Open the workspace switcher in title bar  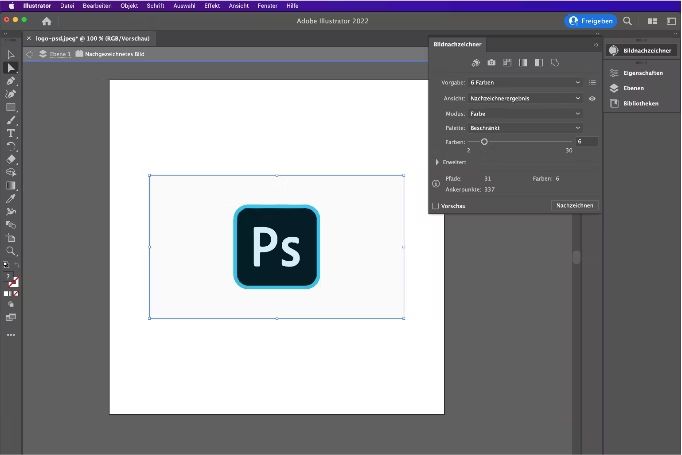point(671,21)
